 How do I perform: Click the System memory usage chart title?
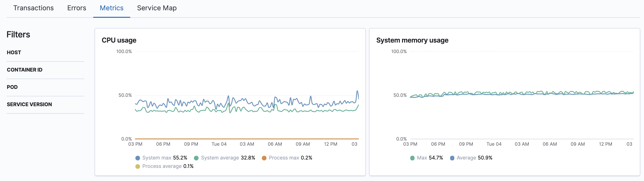click(x=412, y=40)
